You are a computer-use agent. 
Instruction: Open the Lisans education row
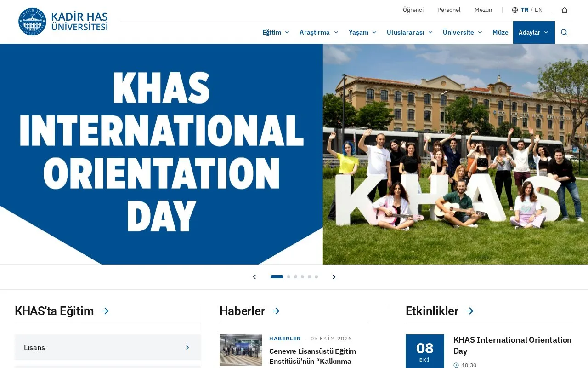[x=107, y=347]
